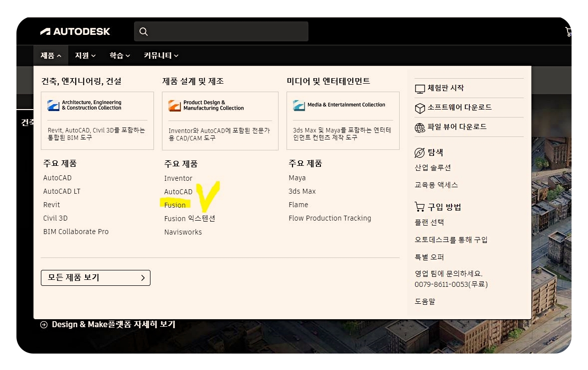Screen dimensions: 588x370
Task: Collapse the 제품 menu
Action: 51,55
